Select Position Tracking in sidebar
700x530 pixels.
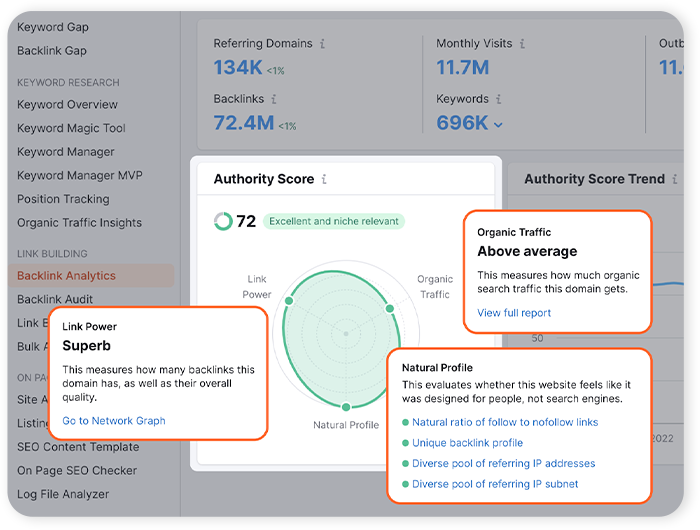pos(63,199)
